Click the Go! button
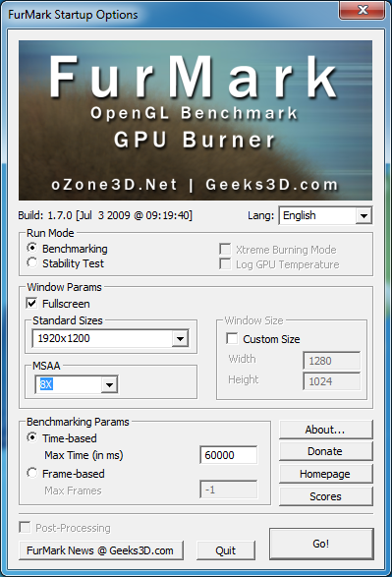Screen dimensions: 392x577 point(321,544)
